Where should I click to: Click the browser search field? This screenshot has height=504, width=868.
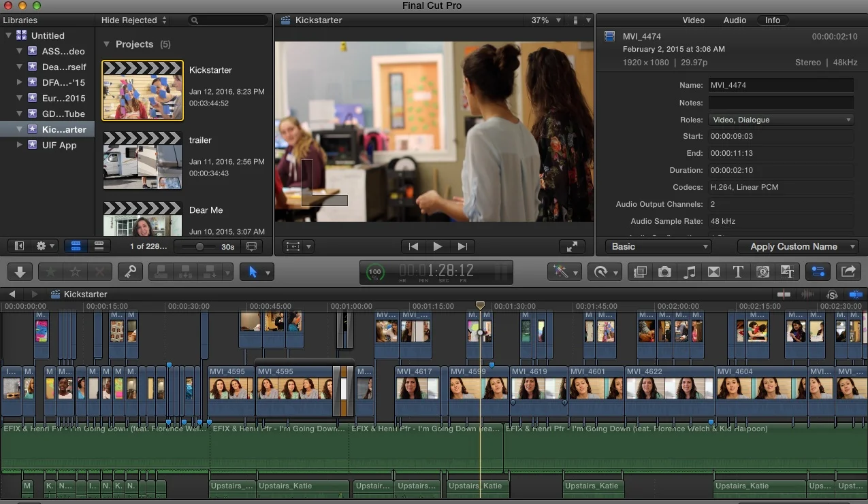point(228,20)
